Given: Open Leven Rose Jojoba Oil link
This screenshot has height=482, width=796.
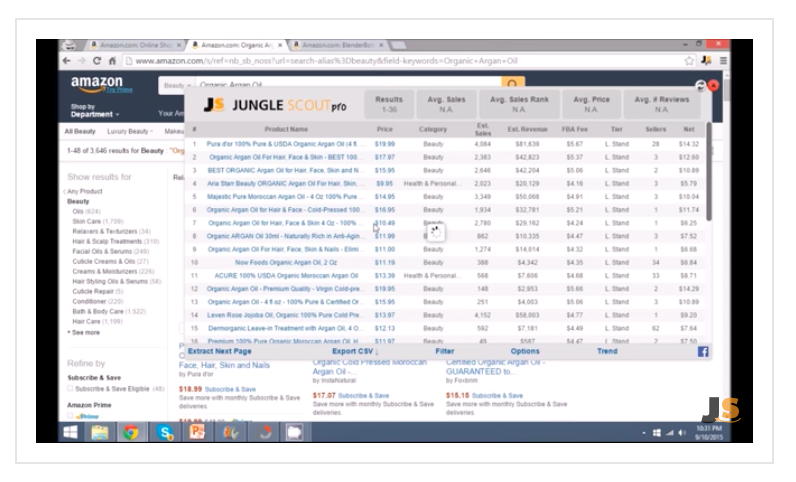Looking at the screenshot, I should pos(283,315).
